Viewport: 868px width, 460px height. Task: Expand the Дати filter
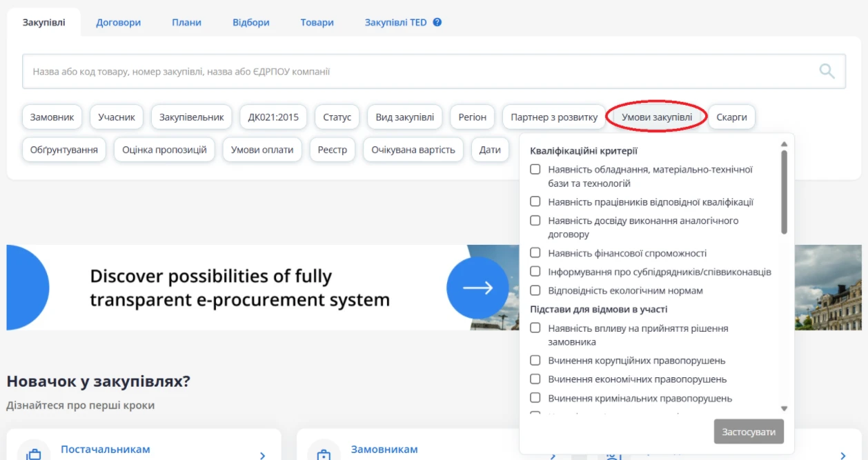[x=490, y=150]
